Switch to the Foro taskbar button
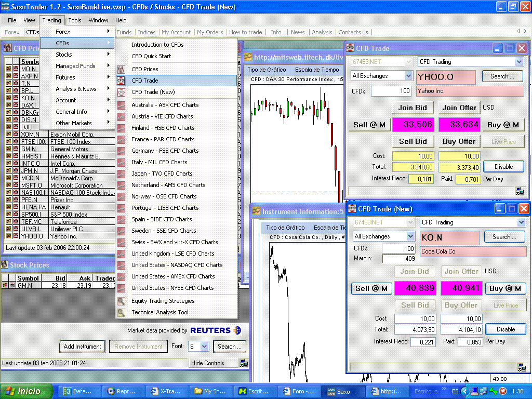The width and height of the screenshot is (532, 399). coord(299,391)
